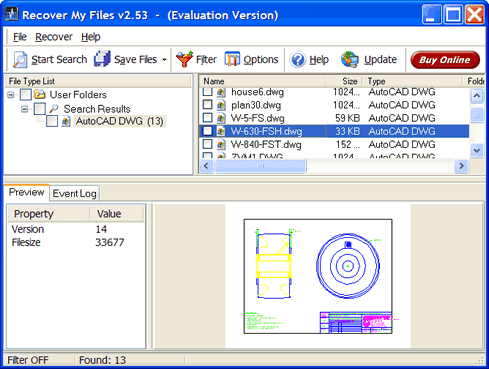Maximize the Recover My Files window
This screenshot has height=369, width=489.
(453, 15)
